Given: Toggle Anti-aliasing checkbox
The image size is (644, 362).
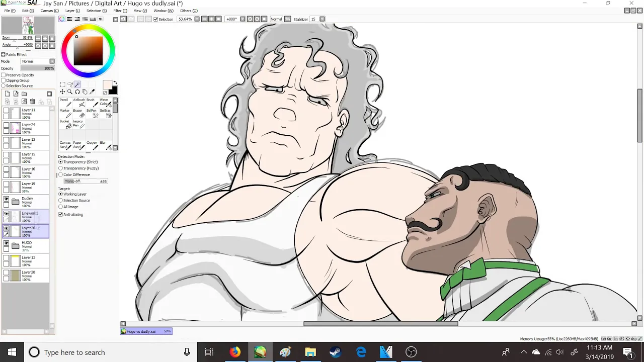Looking at the screenshot, I should 60,215.
